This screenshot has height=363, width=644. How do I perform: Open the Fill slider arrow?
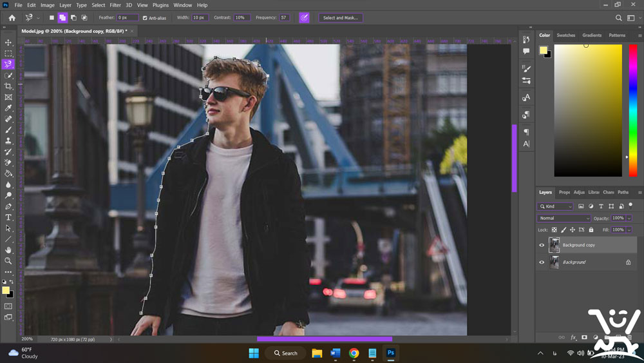point(629,230)
